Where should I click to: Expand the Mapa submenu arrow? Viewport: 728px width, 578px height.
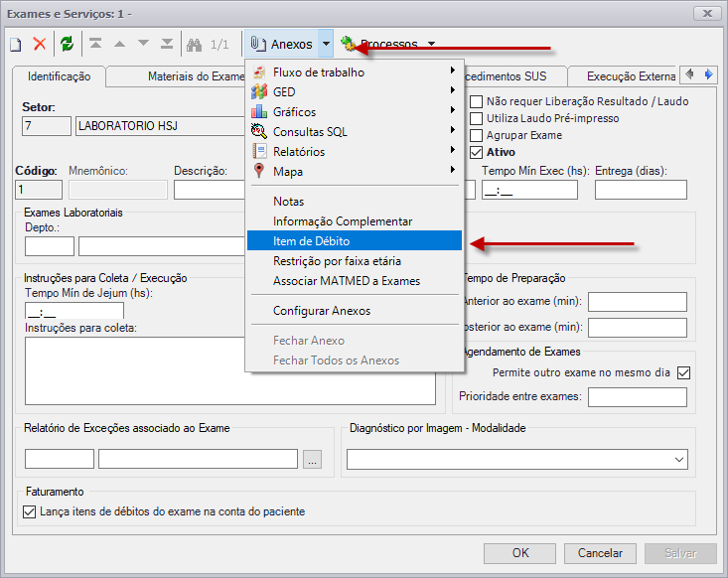point(452,170)
